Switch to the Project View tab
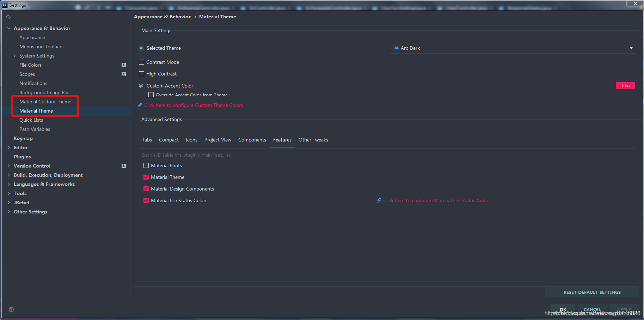This screenshot has width=644, height=320. (218, 140)
